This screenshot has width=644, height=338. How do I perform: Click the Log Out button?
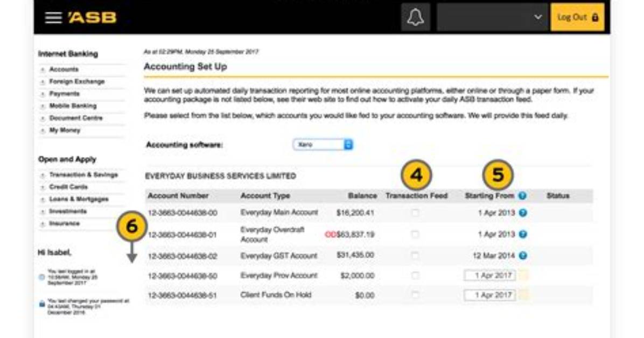click(x=577, y=17)
